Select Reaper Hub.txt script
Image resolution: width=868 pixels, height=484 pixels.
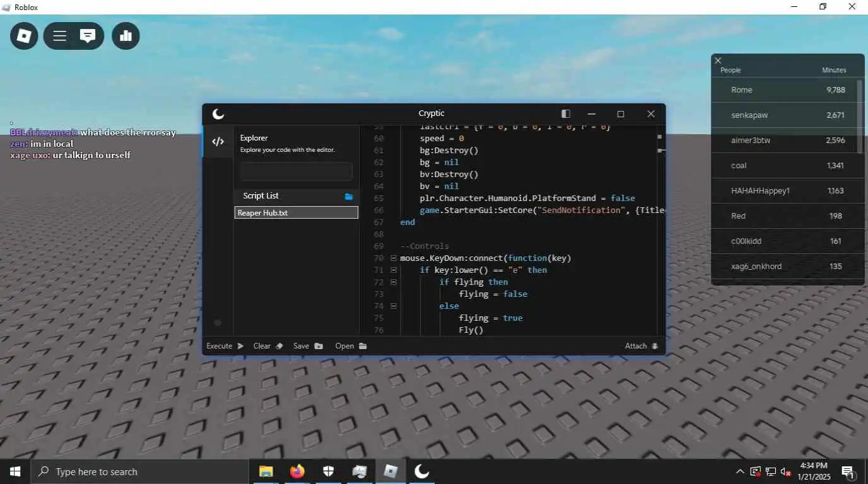pos(296,213)
